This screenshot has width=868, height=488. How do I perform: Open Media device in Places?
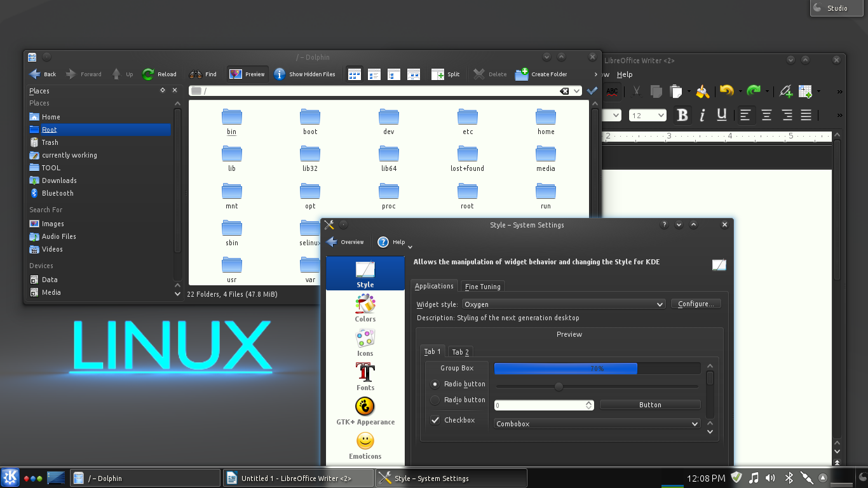click(x=100, y=292)
